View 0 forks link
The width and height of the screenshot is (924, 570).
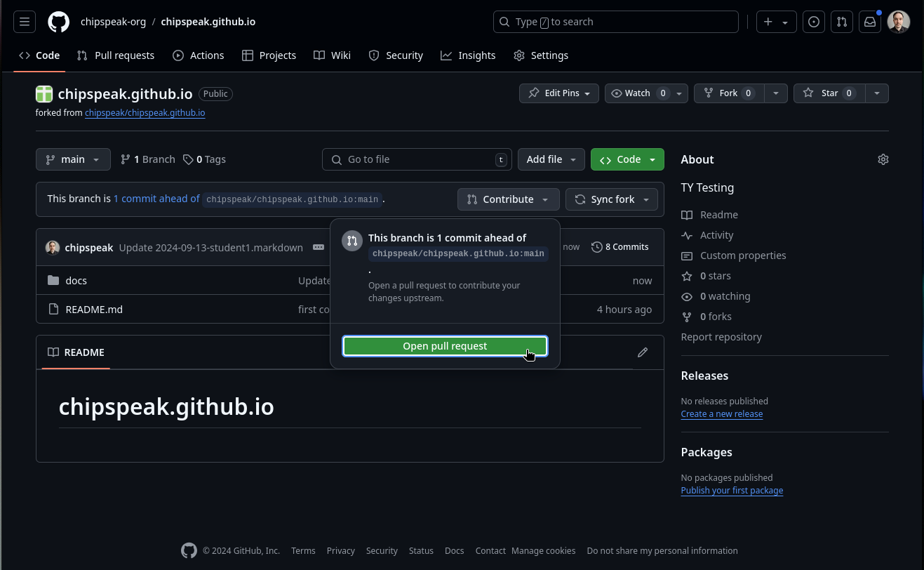coord(706,317)
